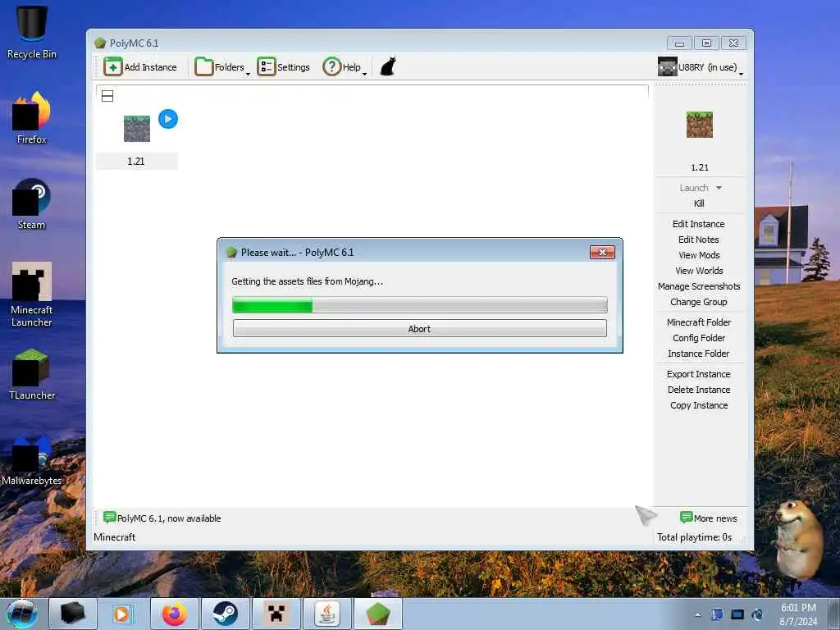This screenshot has width=840, height=630.
Task: Click Copy Instance
Action: coord(699,405)
